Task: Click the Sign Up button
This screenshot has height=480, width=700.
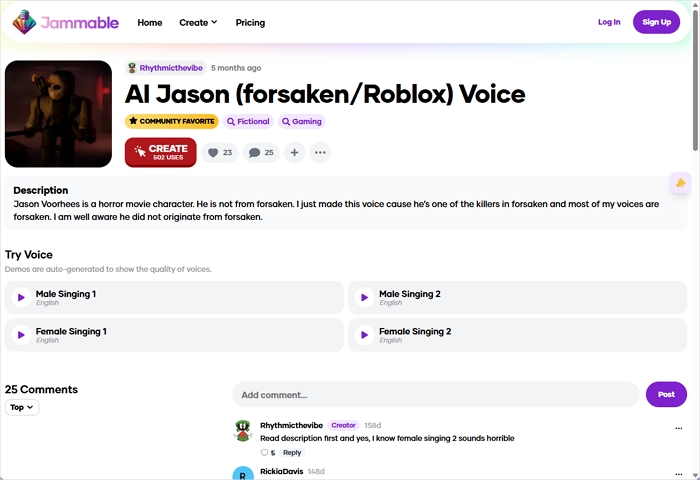Action: [656, 22]
